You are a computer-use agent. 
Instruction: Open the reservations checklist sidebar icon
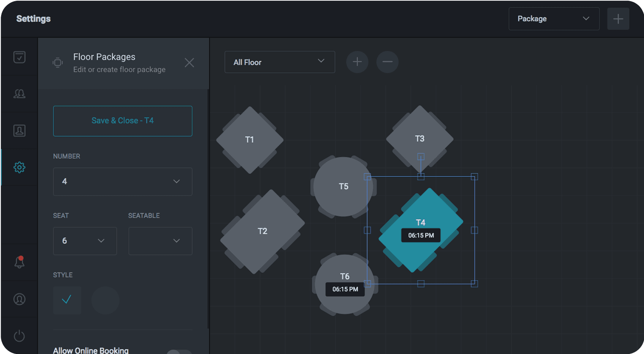(19, 57)
